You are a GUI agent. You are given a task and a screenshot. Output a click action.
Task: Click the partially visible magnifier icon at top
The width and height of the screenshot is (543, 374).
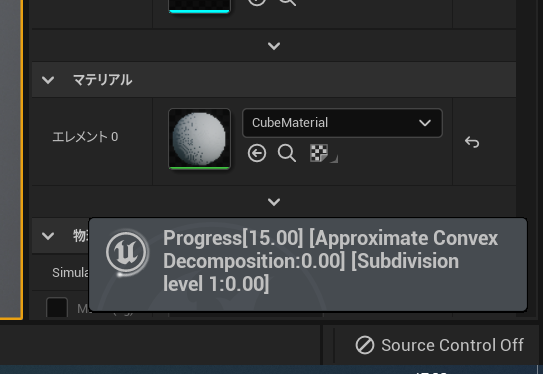coord(287,3)
